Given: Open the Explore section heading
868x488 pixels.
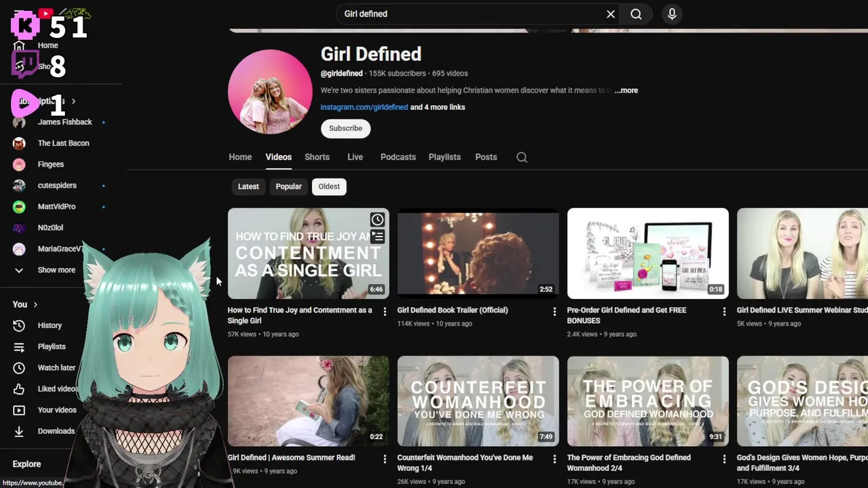Looking at the screenshot, I should point(26,464).
